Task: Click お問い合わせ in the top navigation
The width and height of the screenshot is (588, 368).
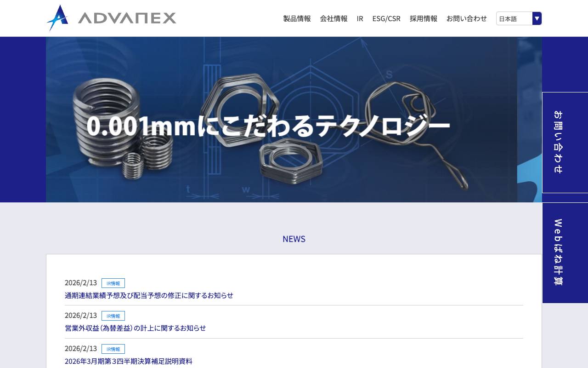Action: pyautogui.click(x=466, y=19)
